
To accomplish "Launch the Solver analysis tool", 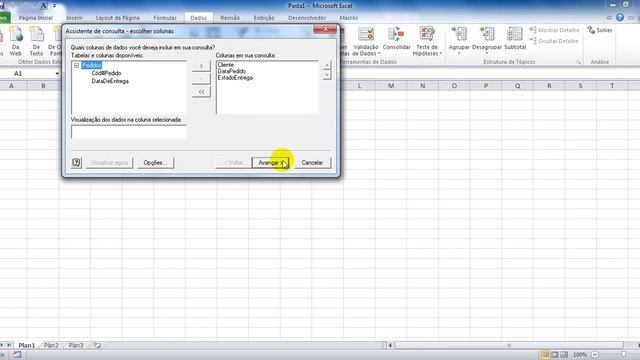I will (600, 30).
